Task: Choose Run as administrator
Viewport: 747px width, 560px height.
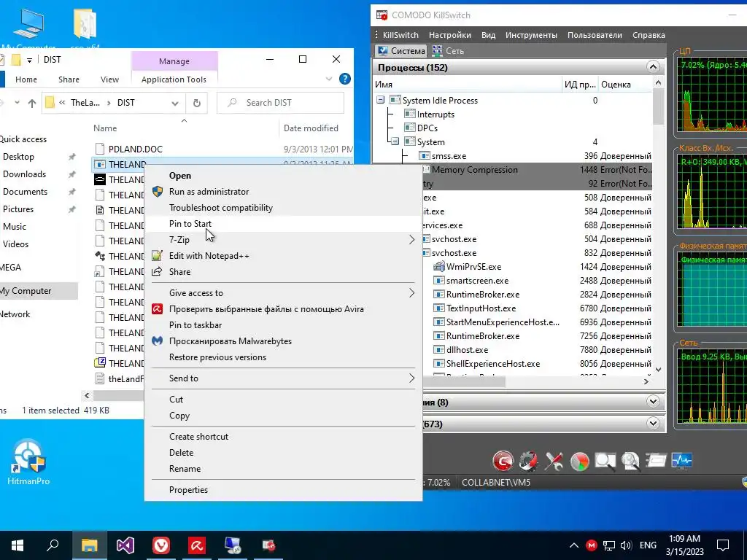Action: (x=283, y=192)
